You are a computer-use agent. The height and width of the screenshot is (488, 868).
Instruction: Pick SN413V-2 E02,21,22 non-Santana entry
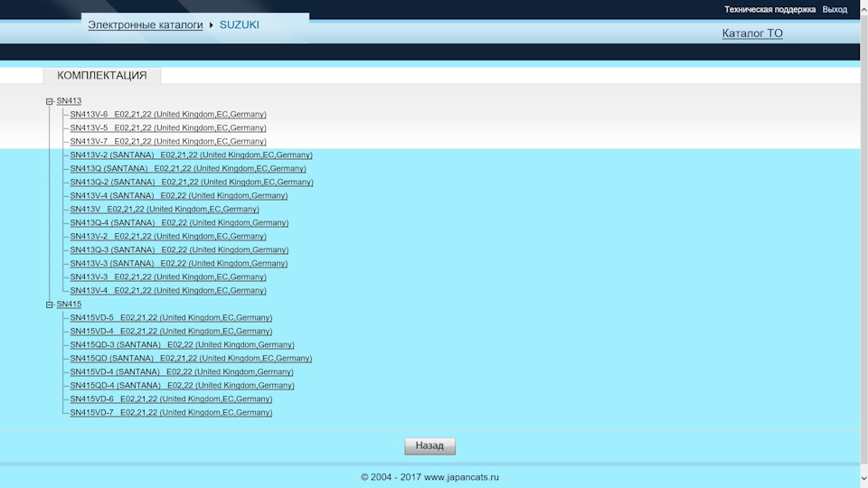(168, 236)
